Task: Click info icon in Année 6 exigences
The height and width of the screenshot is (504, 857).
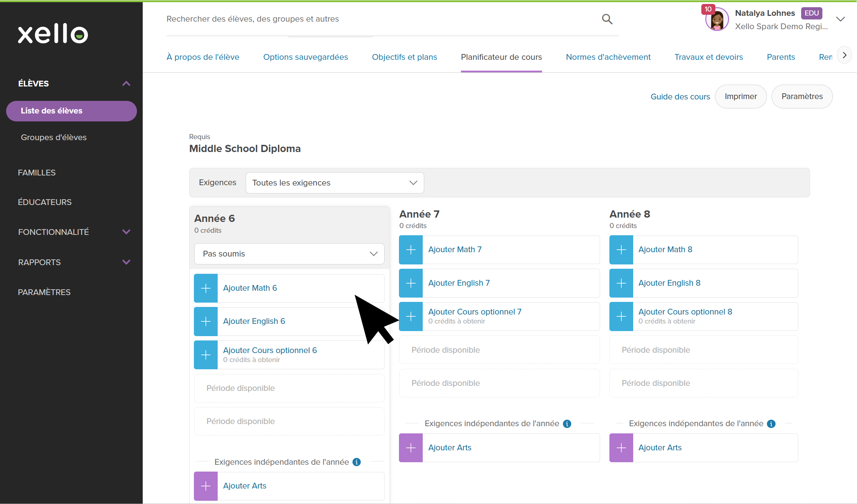Action: (x=357, y=462)
